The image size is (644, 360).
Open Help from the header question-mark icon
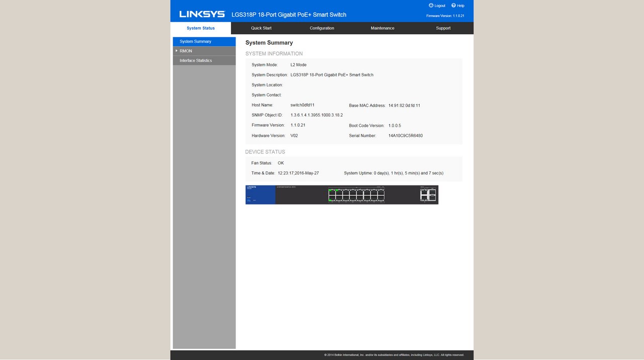(x=453, y=6)
